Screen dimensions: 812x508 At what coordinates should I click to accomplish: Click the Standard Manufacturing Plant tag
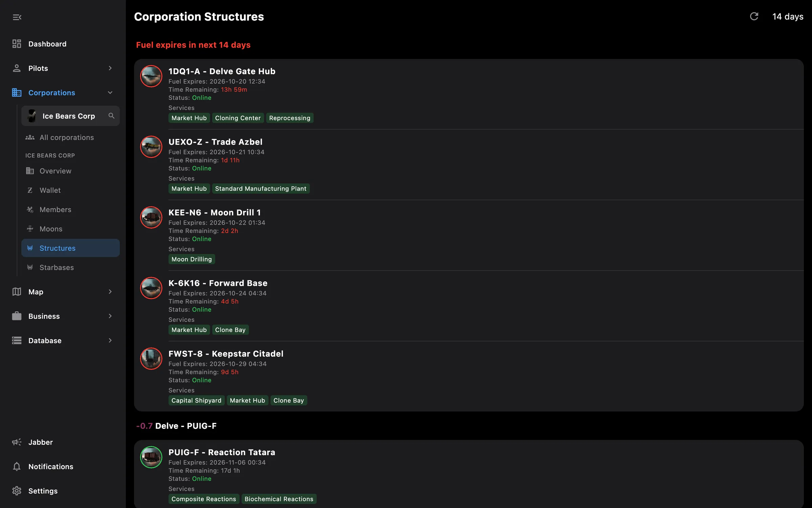tap(261, 188)
